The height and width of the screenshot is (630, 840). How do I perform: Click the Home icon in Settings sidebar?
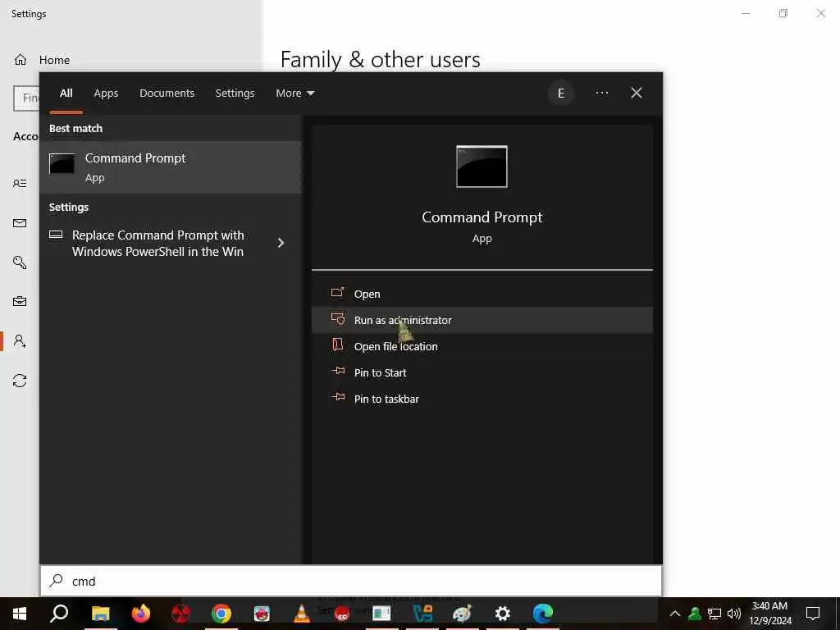[21, 59]
